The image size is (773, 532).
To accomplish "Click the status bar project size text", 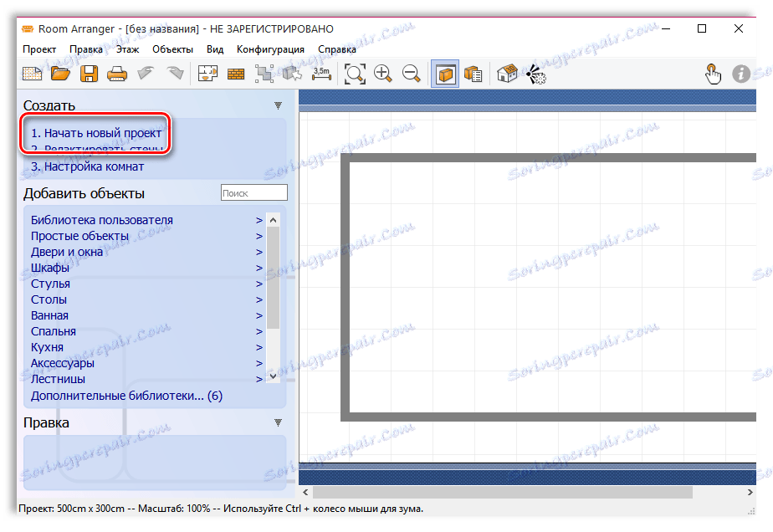I will 71,509.
